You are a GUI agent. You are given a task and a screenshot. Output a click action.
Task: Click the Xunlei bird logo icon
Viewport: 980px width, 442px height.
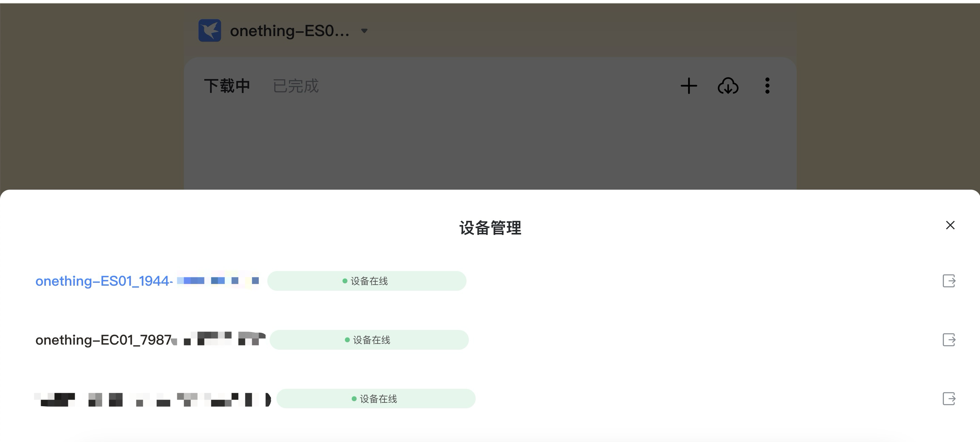click(210, 30)
